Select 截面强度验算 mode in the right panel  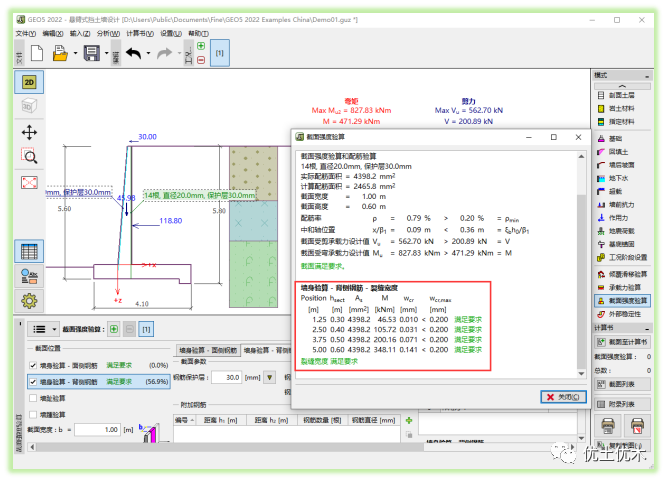(622, 301)
